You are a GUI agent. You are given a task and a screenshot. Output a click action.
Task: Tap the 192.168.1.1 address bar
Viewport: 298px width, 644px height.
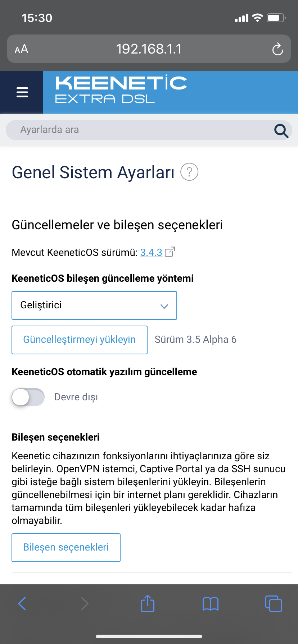pyautogui.click(x=149, y=49)
